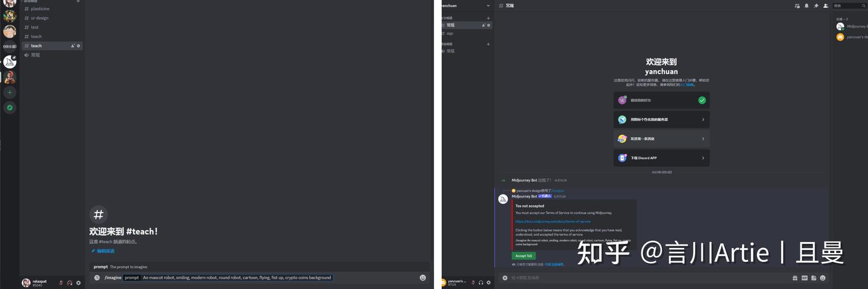Show pinned messages pin icon
The width and height of the screenshot is (868, 289).
[x=816, y=5]
